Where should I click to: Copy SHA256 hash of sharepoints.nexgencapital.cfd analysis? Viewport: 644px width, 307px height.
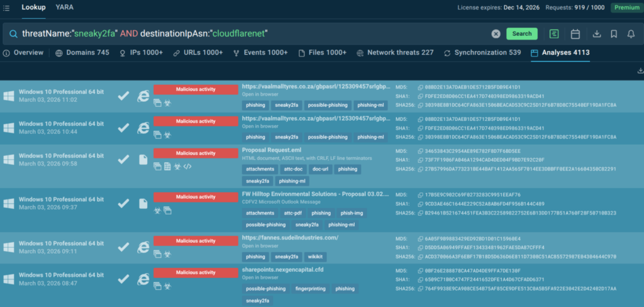click(x=420, y=289)
